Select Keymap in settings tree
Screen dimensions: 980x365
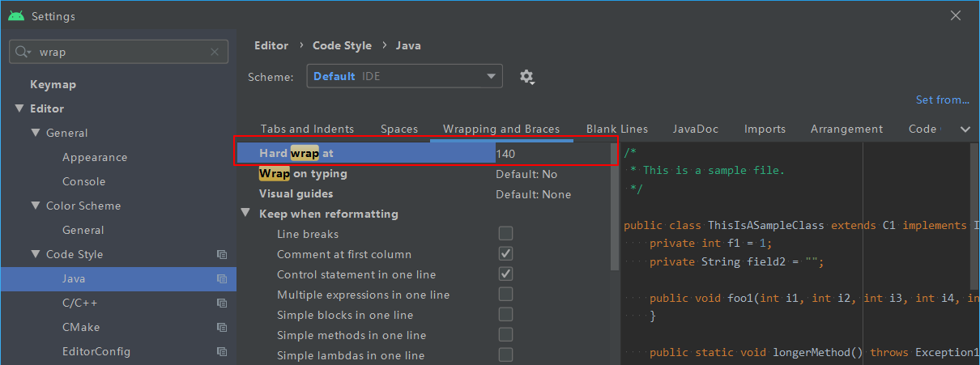53,84
